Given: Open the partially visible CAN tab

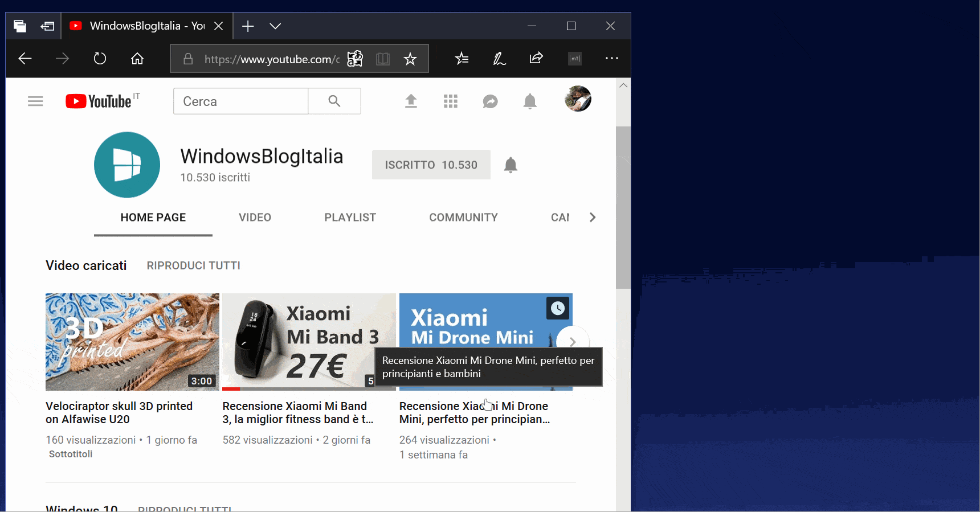Looking at the screenshot, I should pos(560,218).
